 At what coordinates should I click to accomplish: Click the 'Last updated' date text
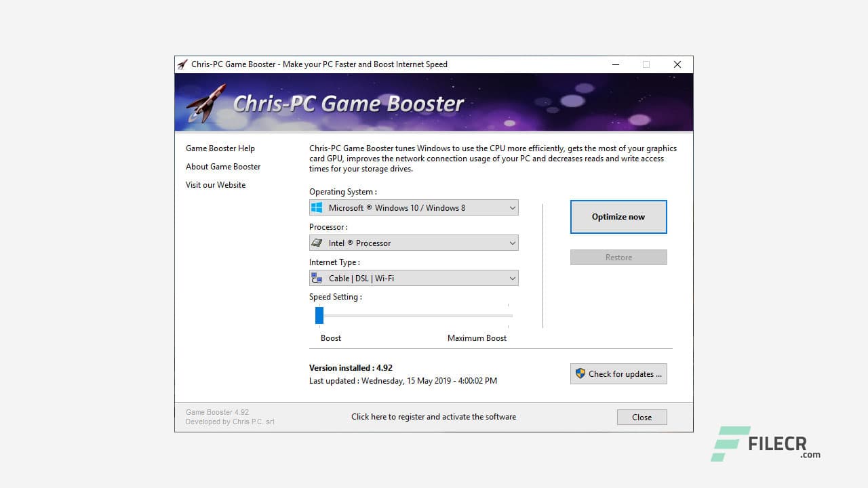click(x=403, y=381)
